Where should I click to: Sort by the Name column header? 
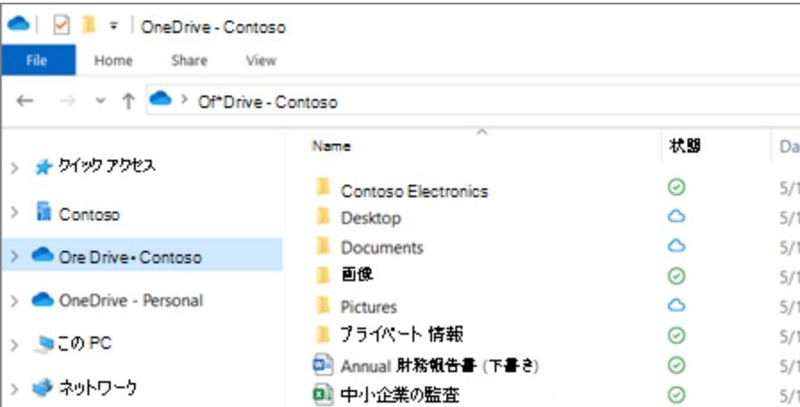tap(332, 146)
